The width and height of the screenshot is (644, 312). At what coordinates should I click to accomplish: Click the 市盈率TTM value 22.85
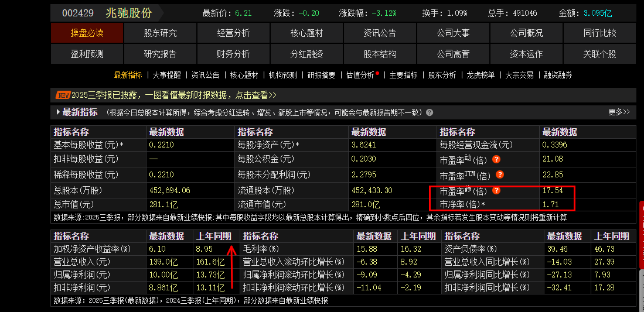[553, 174]
